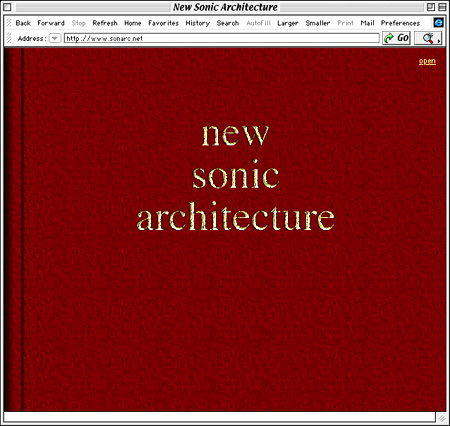Click the window close box in title bar

pos(7,7)
